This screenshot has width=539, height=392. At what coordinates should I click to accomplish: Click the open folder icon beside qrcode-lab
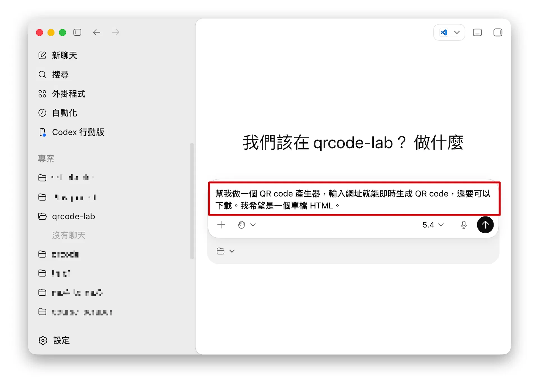point(42,216)
